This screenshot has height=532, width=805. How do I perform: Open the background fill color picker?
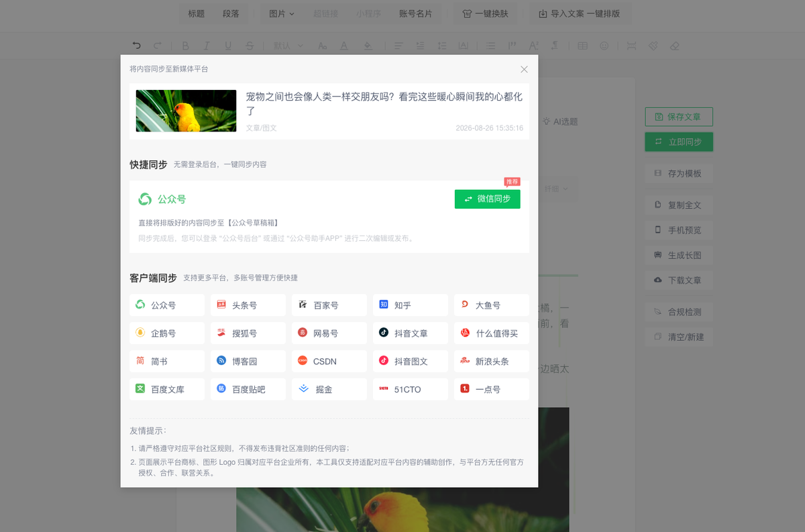click(368, 46)
